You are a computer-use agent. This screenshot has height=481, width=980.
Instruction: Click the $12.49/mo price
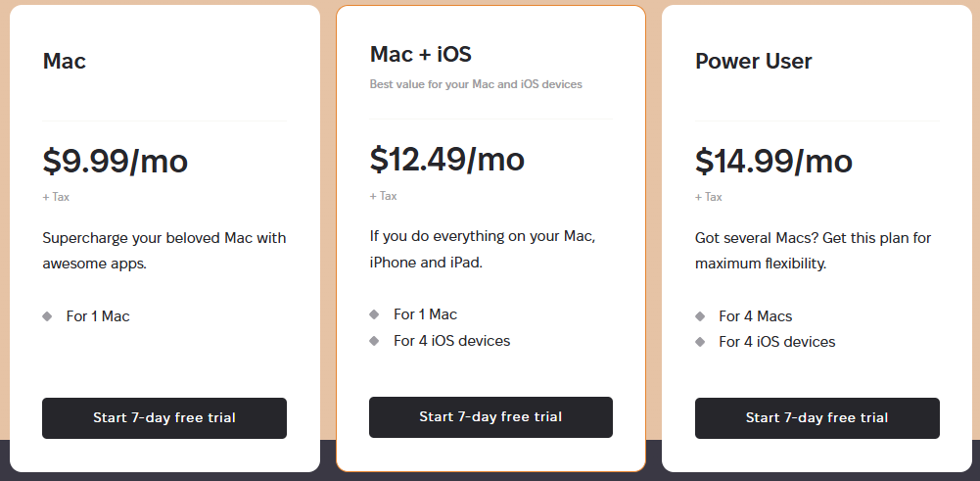[446, 159]
